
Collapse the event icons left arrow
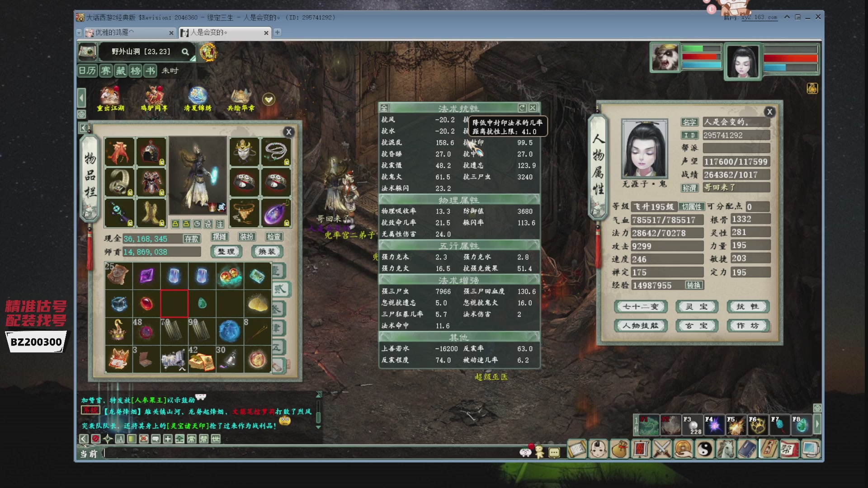(81, 98)
